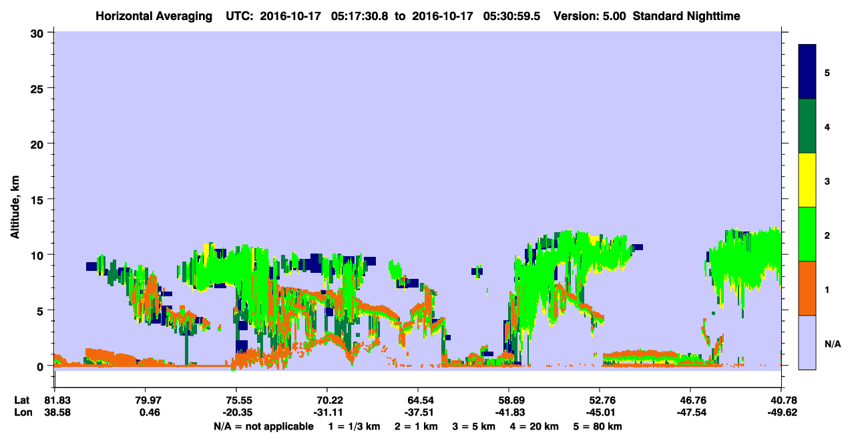Viewport: 868px width, 445px height.
Task: Click the longitude value -47.54
Action: (690, 413)
